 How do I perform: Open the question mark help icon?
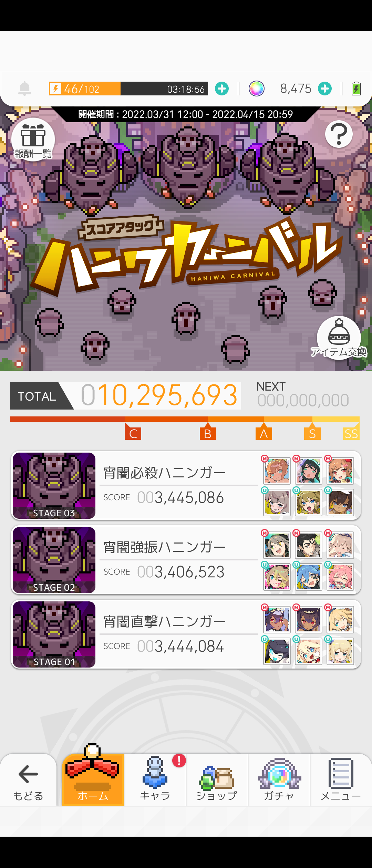[x=339, y=134]
